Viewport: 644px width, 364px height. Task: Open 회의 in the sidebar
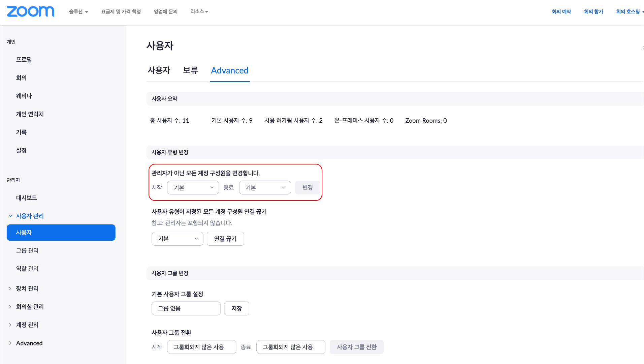[21, 78]
